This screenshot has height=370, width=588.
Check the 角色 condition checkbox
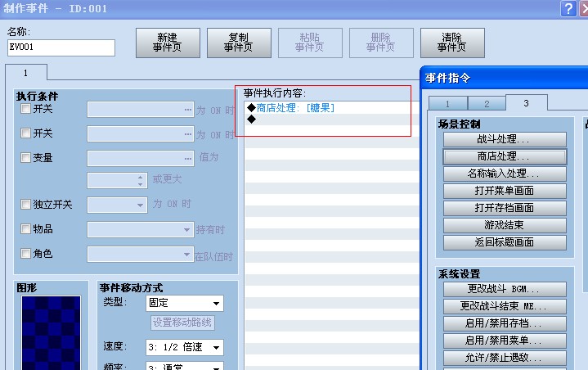pyautogui.click(x=25, y=254)
